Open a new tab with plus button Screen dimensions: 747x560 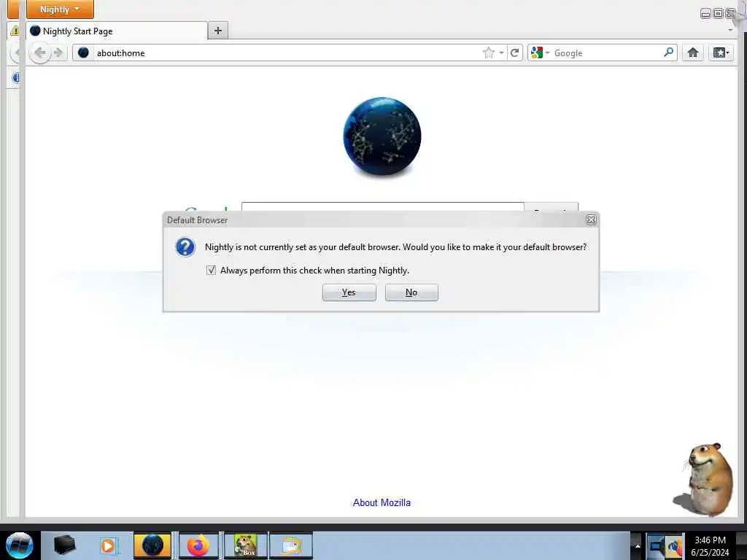coord(217,31)
